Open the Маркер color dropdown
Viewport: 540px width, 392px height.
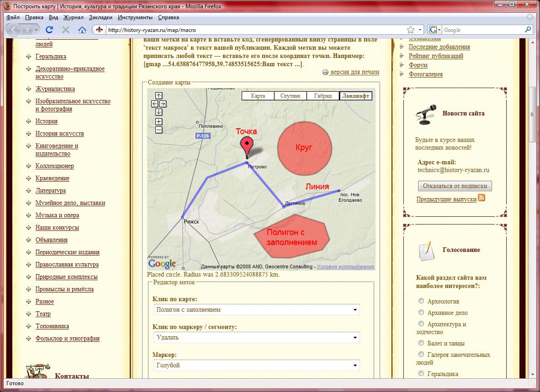tap(257, 365)
